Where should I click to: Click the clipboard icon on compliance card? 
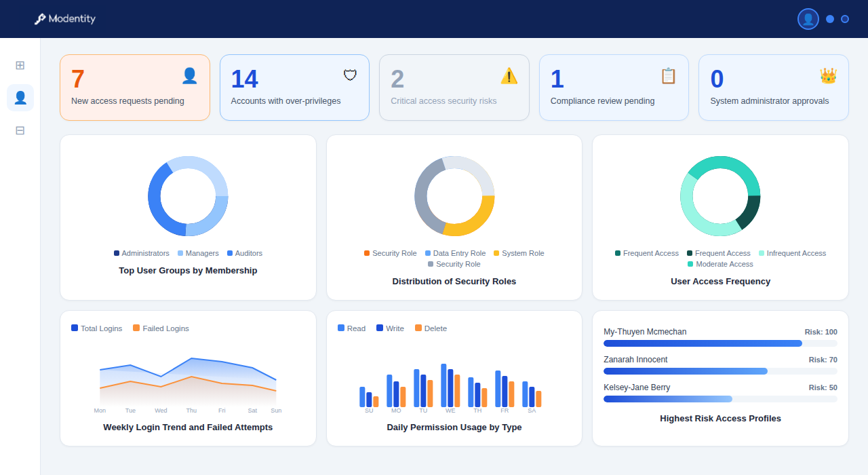[668, 75]
